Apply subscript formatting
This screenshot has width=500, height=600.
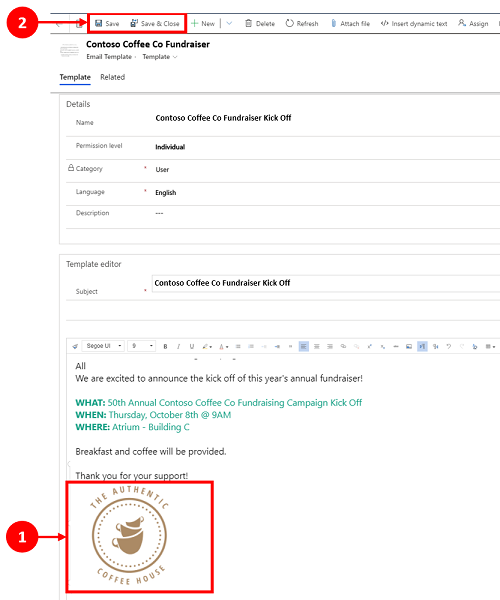point(383,346)
